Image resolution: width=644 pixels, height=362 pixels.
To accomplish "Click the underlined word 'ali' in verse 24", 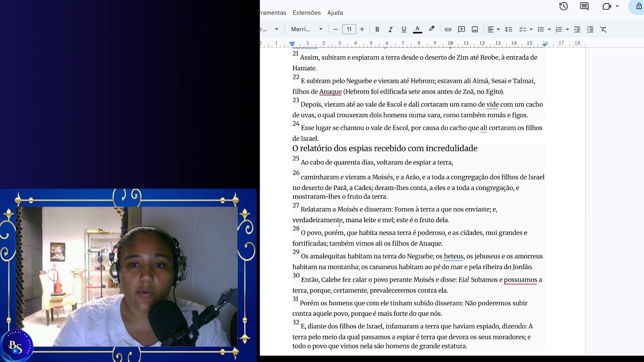I will point(484,128).
